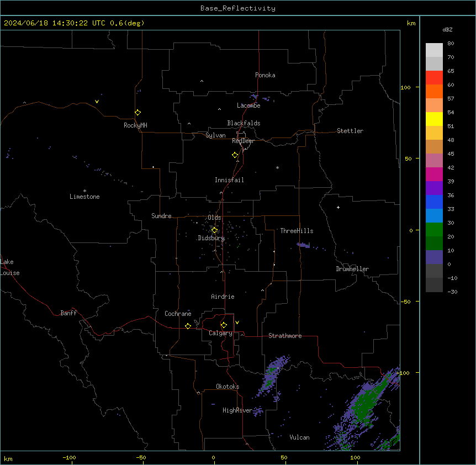Select the dBZ legend heading
The width and height of the screenshot is (476, 465).
447,29
